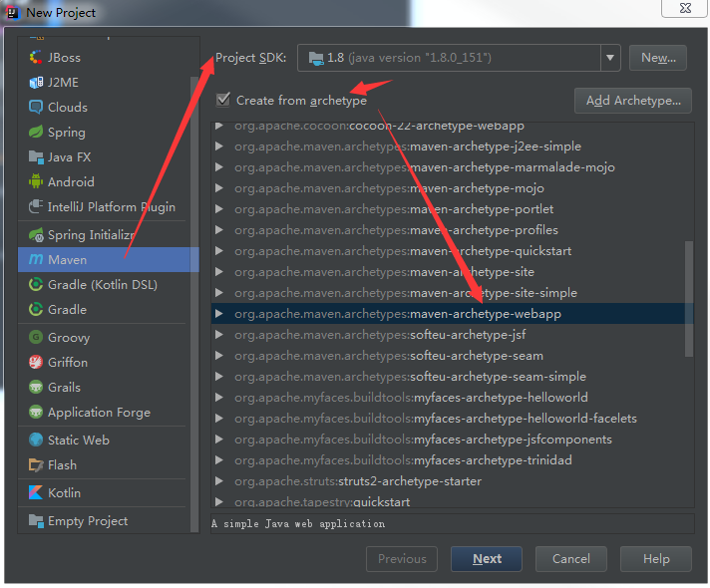710x588 pixels.
Task: Select maven-archetype-profiles archetype
Action: (x=452, y=230)
